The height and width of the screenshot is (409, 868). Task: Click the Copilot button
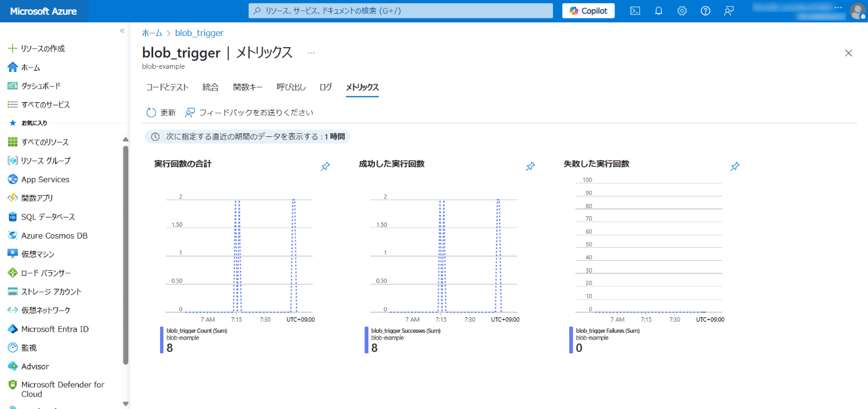tap(588, 11)
